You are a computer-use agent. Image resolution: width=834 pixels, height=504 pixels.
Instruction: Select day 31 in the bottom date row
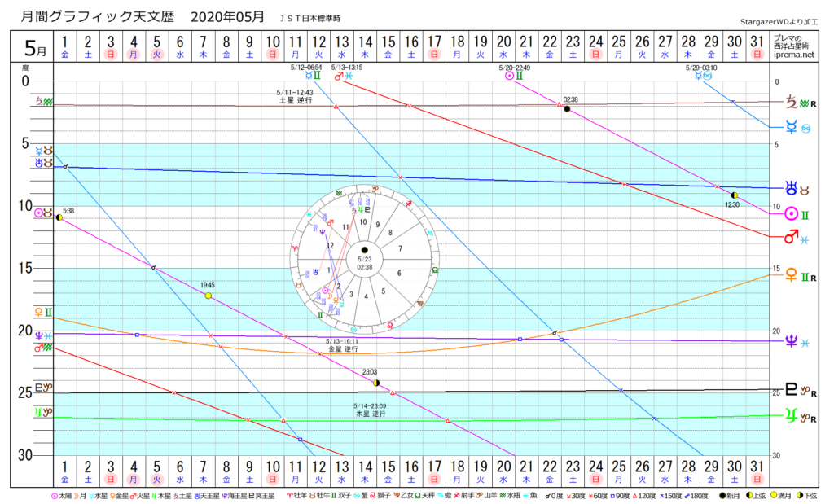[757, 470]
